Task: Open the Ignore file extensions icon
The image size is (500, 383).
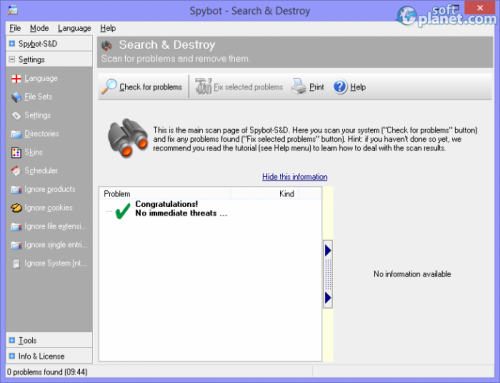Action: (x=16, y=227)
